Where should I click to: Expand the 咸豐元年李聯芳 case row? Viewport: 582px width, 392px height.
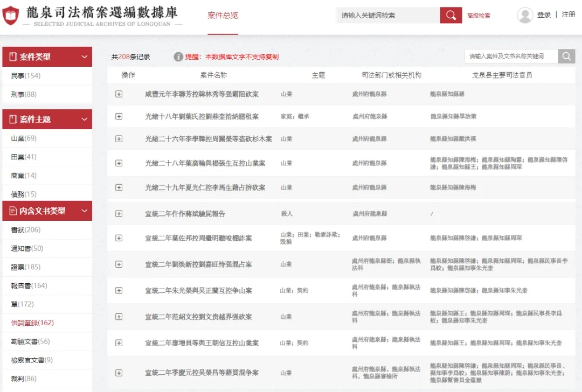(x=119, y=94)
